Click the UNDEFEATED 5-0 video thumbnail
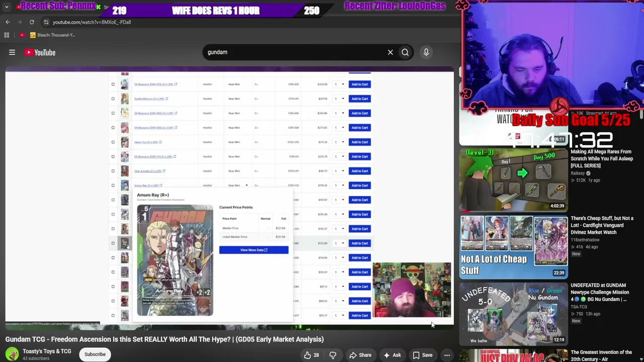Screen dimensions: 644x362 click(x=513, y=314)
